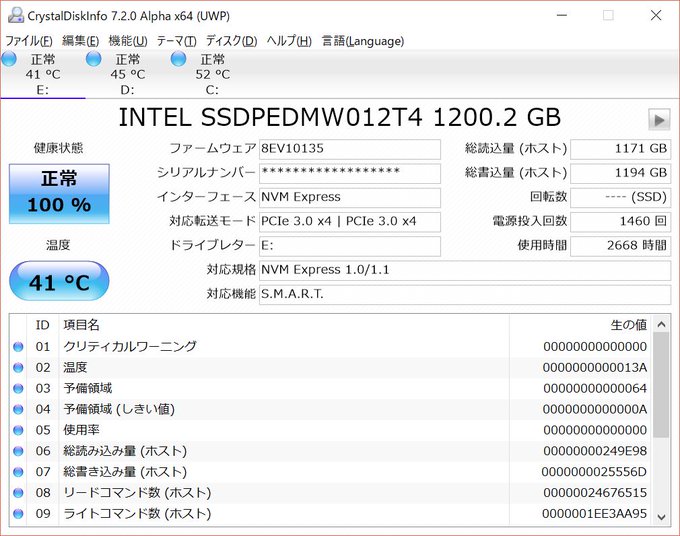Click the masked serial number field
The width and height of the screenshot is (680, 536).
(x=350, y=173)
